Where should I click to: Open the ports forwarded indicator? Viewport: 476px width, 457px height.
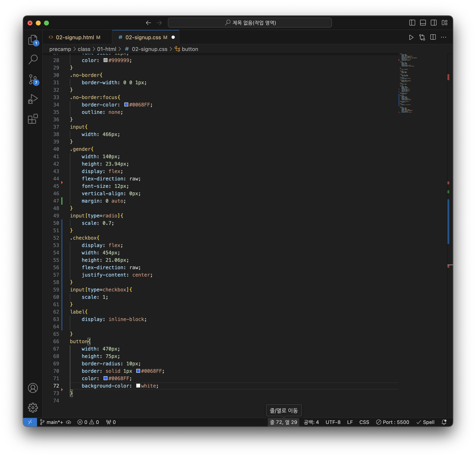pos(111,422)
